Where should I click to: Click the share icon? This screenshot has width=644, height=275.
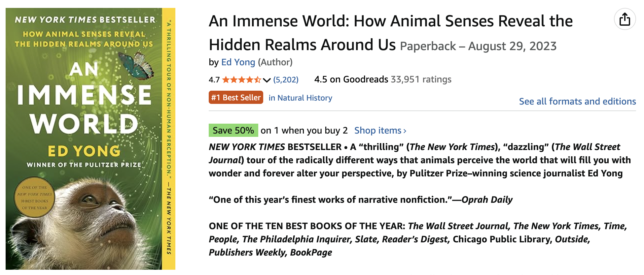(625, 19)
